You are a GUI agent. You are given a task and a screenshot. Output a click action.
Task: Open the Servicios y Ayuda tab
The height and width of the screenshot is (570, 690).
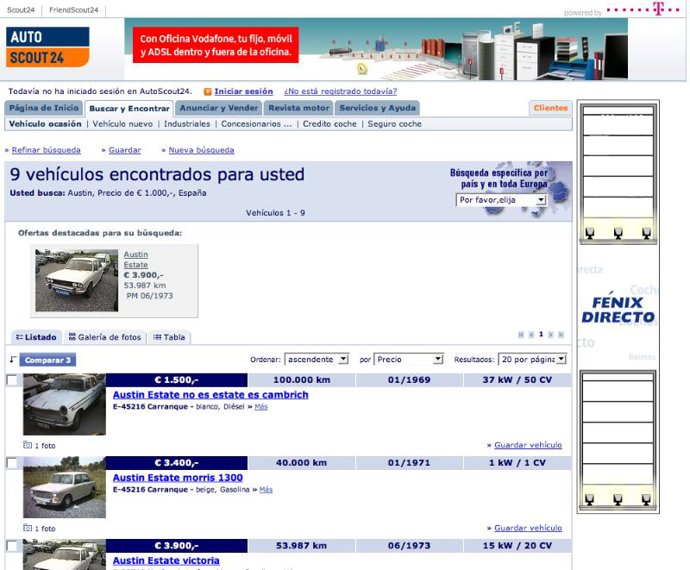tap(377, 108)
